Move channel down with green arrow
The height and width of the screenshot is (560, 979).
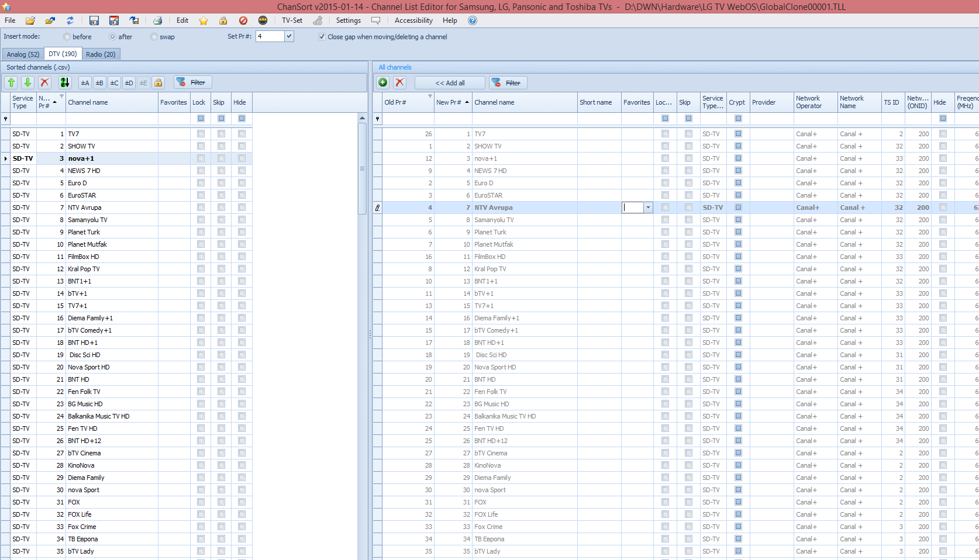[27, 82]
